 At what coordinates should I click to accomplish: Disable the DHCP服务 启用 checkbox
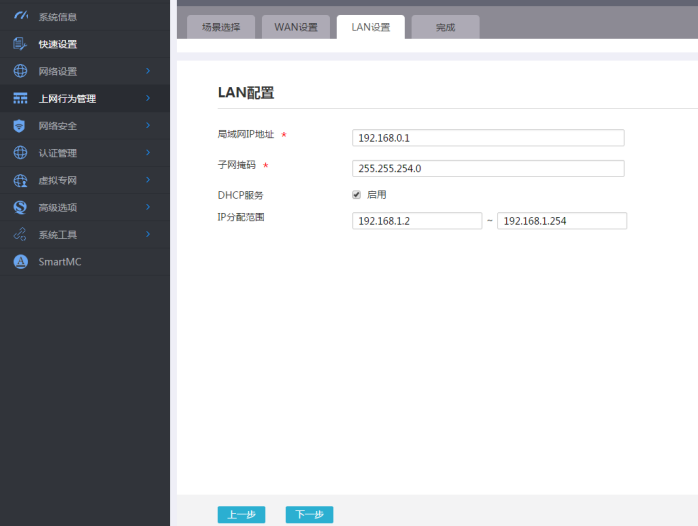356,194
